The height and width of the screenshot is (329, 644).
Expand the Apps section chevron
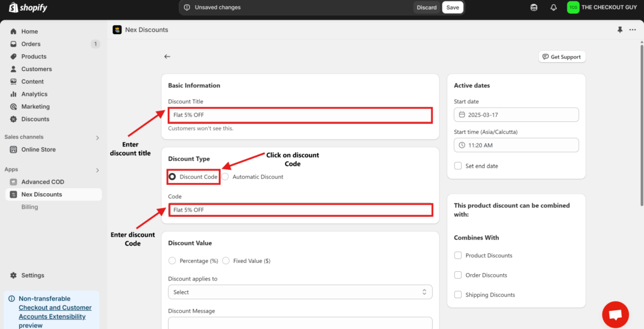(97, 170)
